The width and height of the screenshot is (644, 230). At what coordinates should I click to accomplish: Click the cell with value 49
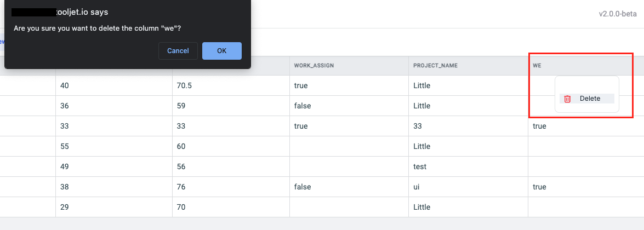[65, 166]
